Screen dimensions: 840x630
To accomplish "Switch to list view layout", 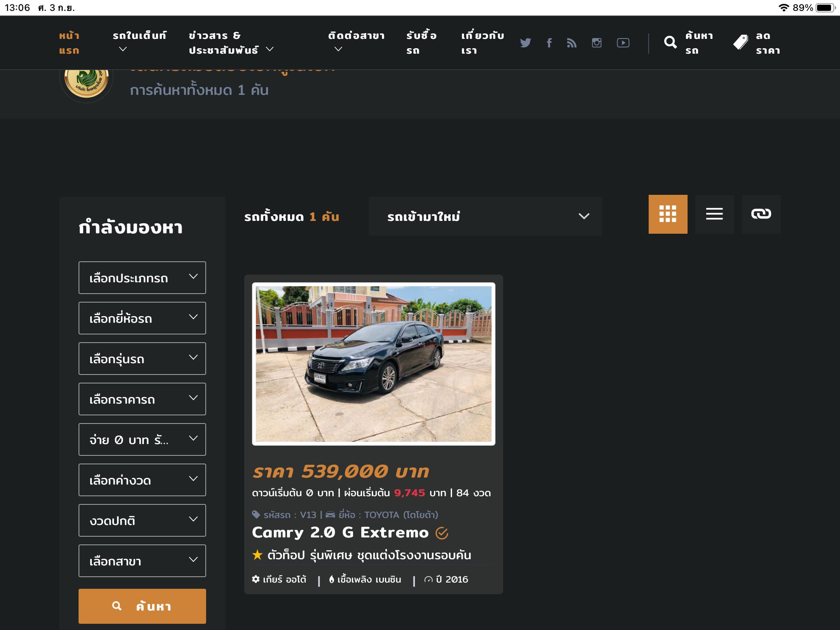I will tap(714, 214).
